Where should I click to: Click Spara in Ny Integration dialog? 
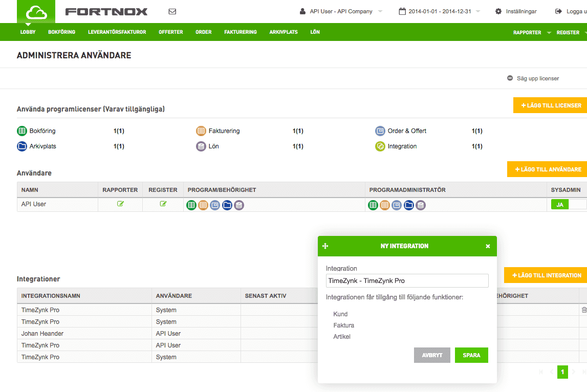point(471,355)
